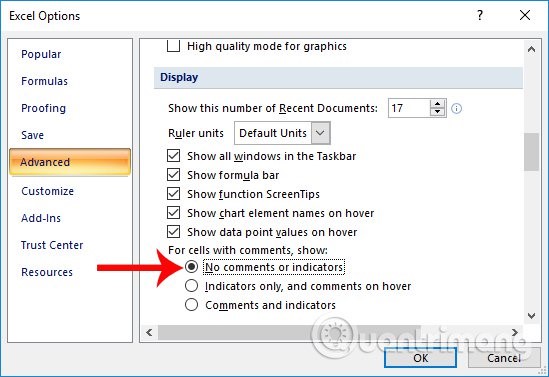Open the Save category
The image size is (549, 377).
[33, 135]
